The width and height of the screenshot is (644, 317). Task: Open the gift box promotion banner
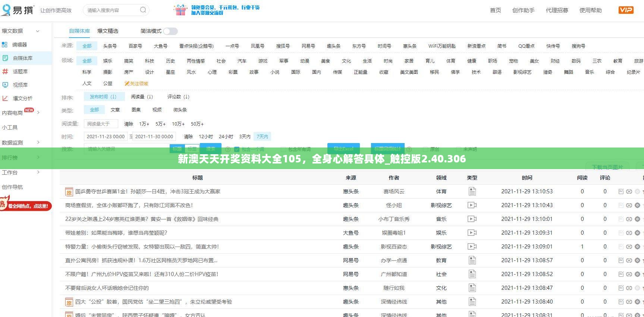coord(217,10)
